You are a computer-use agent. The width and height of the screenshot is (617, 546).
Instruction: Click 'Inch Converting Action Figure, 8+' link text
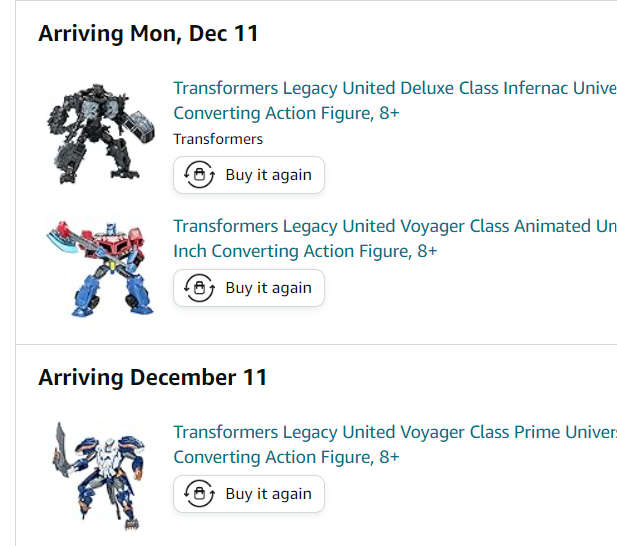coord(305,251)
